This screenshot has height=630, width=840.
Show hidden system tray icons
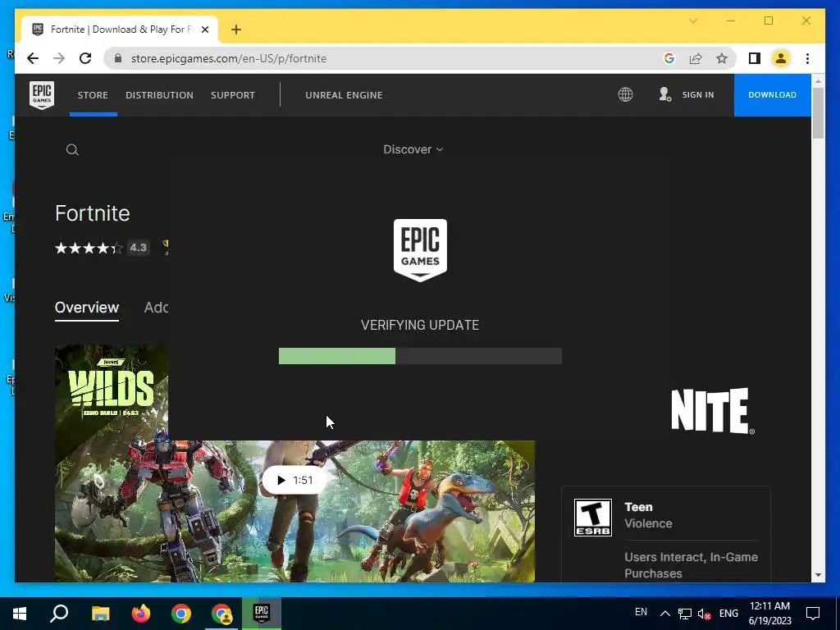(664, 614)
